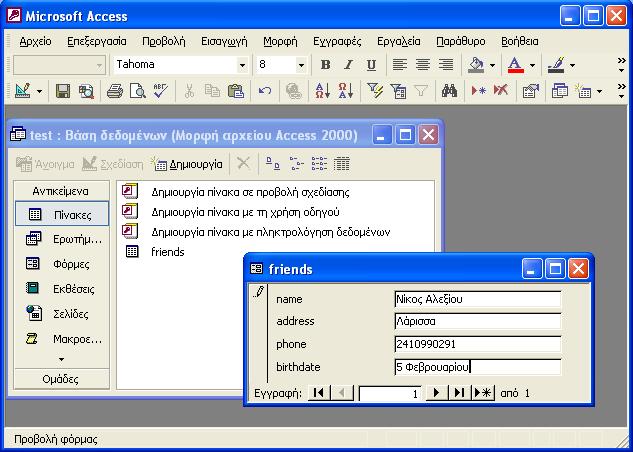Open the Line Color dropdown arrow

pos(572,65)
